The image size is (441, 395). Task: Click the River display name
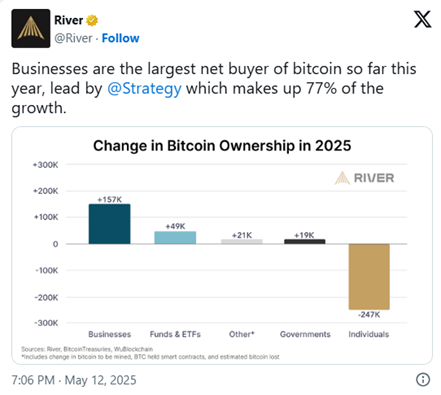pyautogui.click(x=69, y=20)
